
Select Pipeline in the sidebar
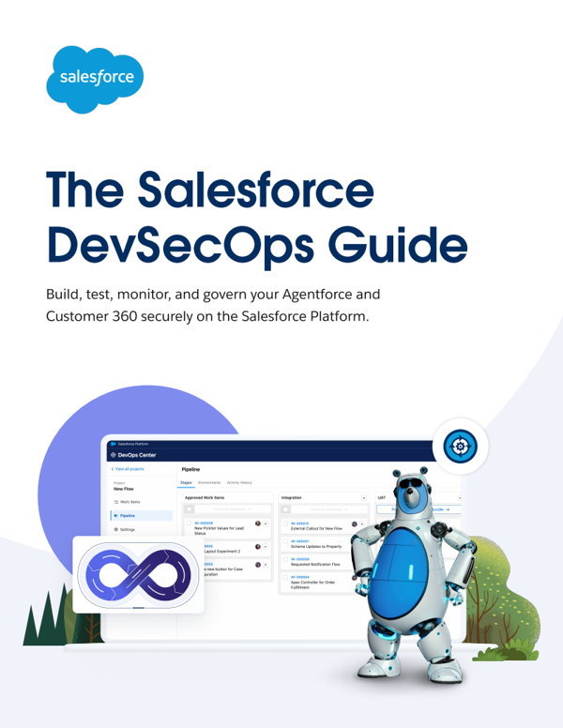point(142,515)
